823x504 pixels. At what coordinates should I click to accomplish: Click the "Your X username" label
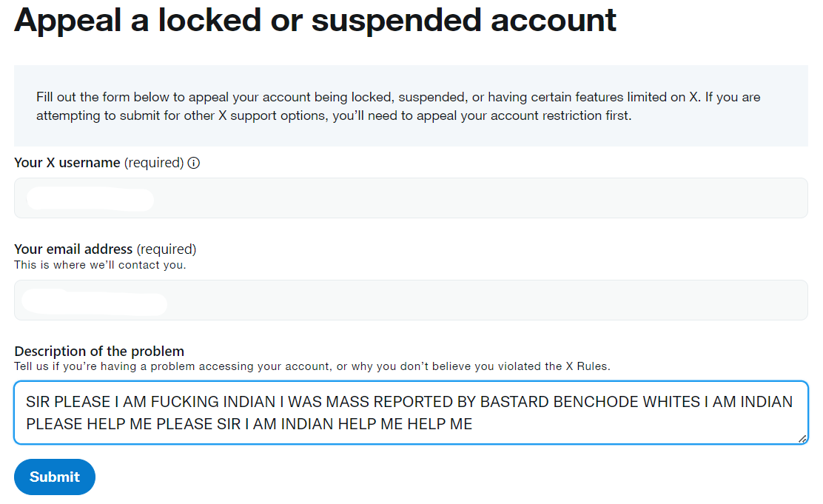67,163
